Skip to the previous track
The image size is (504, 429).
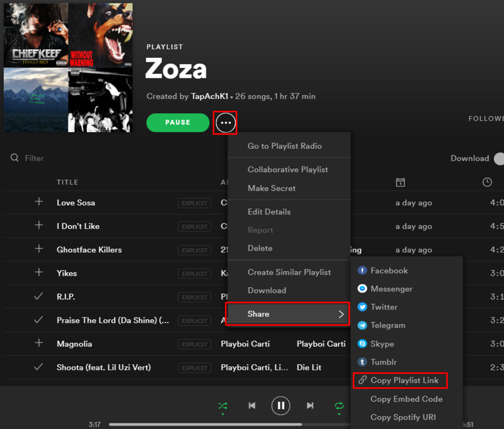pos(252,406)
